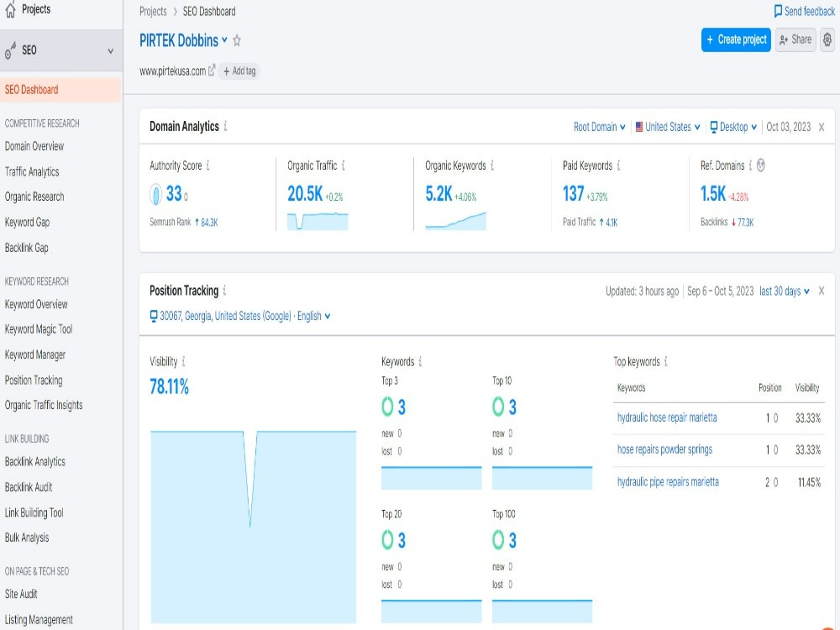Open Link Building Tool from sidebar
Viewport: 840px width, 630px height.
click(34, 512)
